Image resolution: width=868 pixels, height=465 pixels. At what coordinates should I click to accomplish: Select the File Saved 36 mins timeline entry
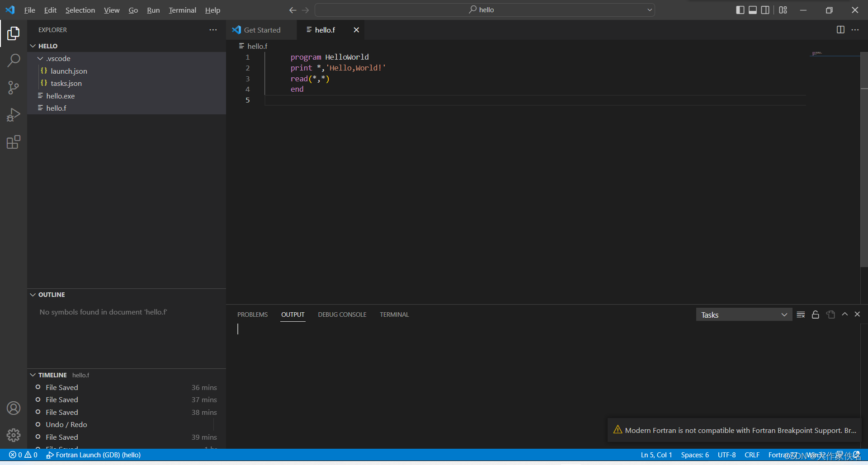pos(127,387)
